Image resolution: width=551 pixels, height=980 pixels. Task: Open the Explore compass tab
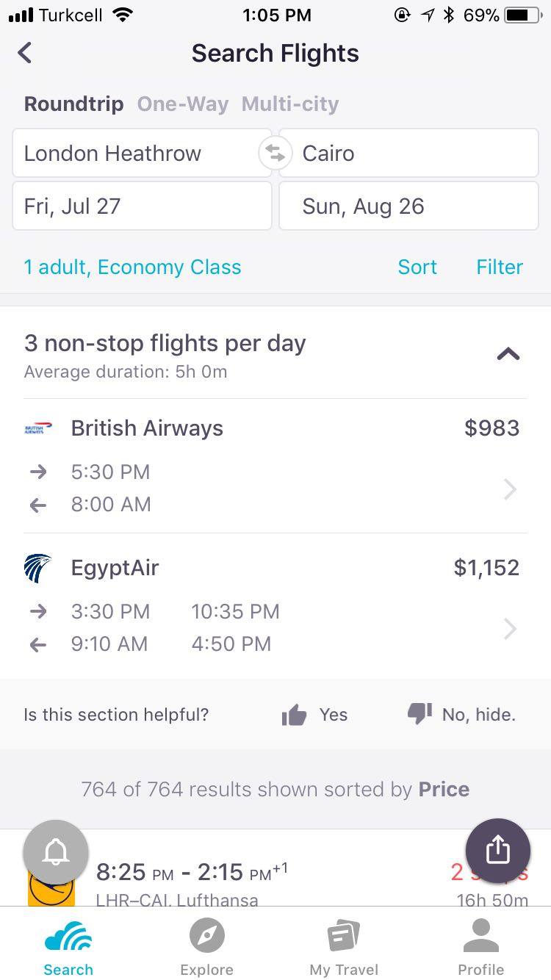pyautogui.click(x=206, y=936)
